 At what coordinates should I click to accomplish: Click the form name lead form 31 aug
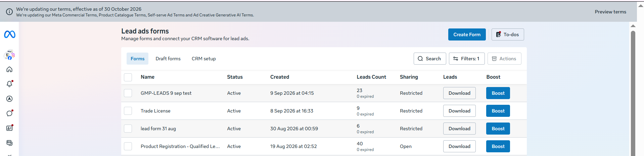click(158, 129)
